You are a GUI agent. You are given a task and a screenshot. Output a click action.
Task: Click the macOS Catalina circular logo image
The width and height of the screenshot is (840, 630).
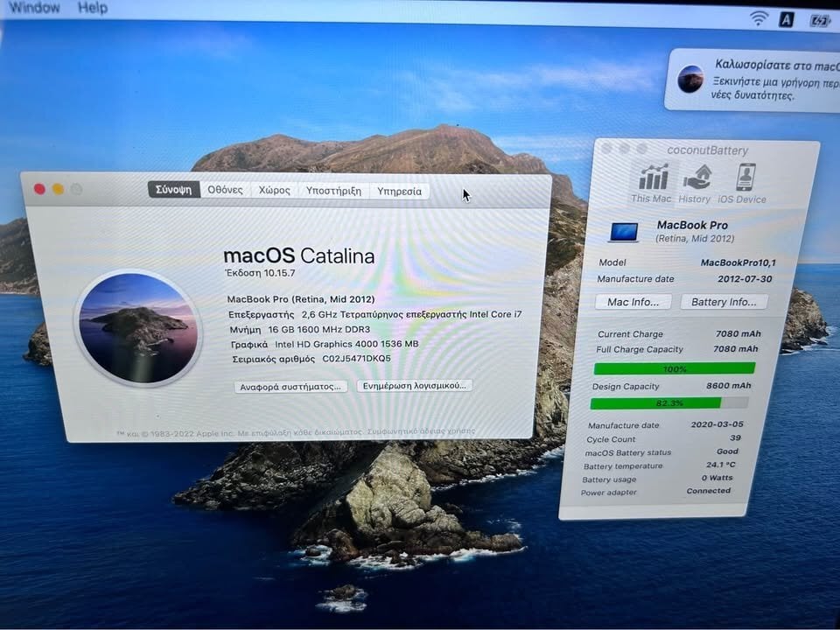point(138,328)
